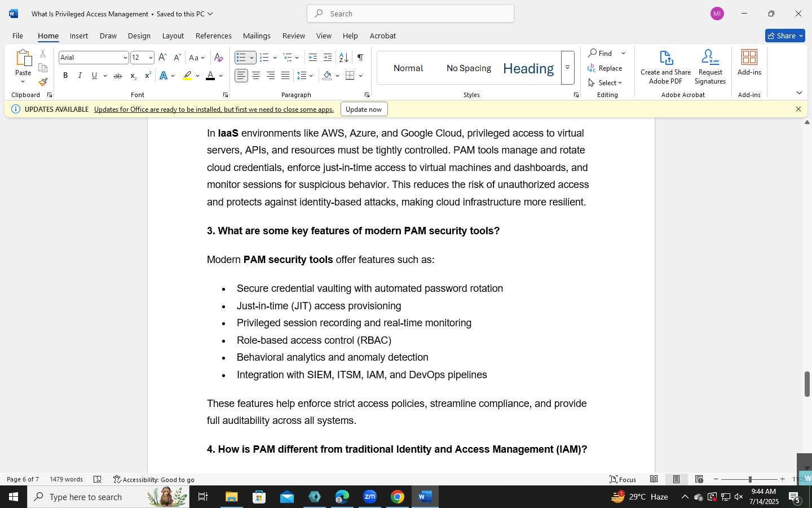Open the Add-ins gallery
The image size is (812, 508).
tap(749, 63)
